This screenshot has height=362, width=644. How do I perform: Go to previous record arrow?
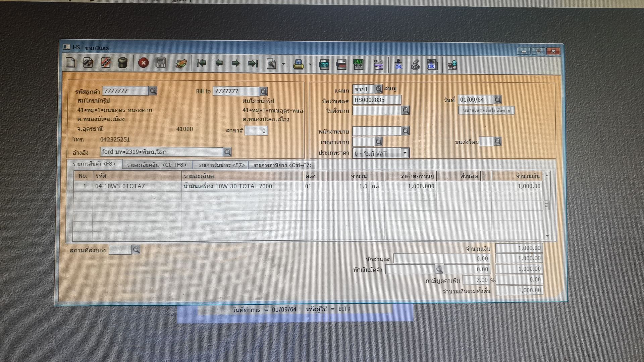click(x=219, y=63)
